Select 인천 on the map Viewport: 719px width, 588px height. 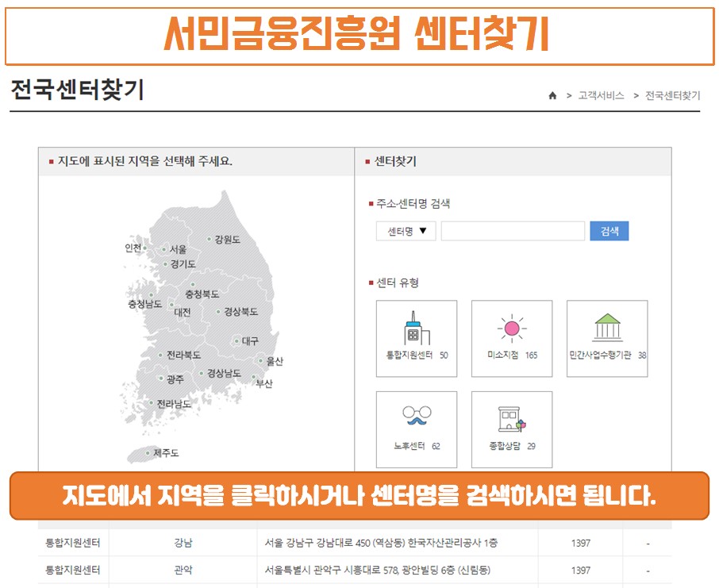[133, 248]
